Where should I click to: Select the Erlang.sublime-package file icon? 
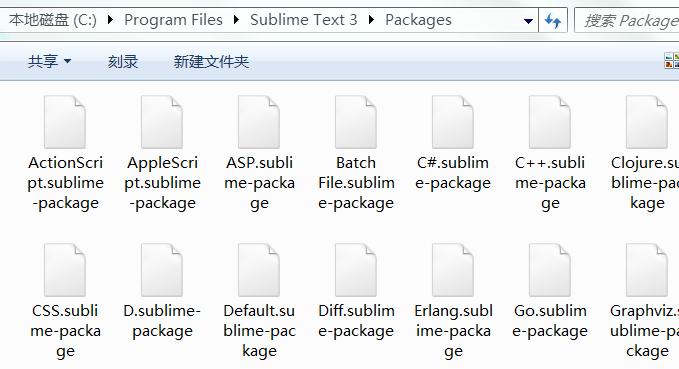tap(453, 270)
